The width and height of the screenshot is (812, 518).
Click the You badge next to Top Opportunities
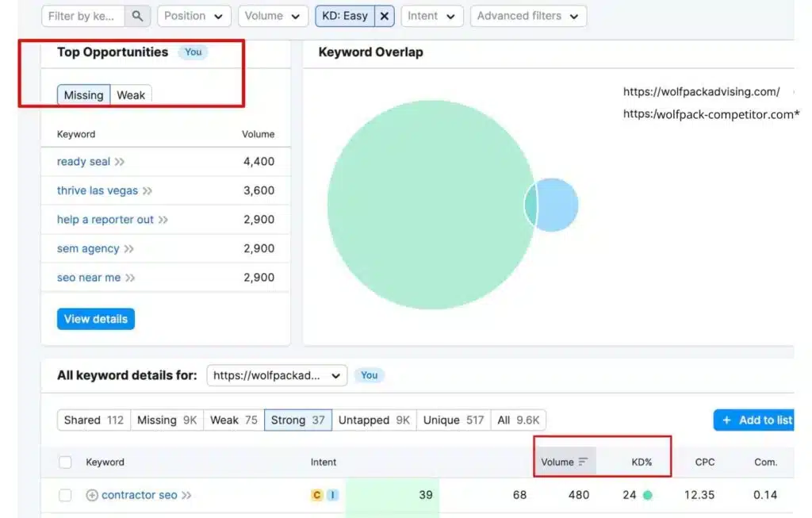pos(193,52)
